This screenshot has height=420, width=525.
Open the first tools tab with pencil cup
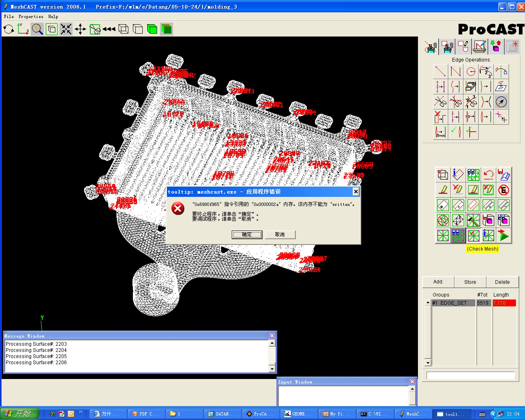point(431,47)
